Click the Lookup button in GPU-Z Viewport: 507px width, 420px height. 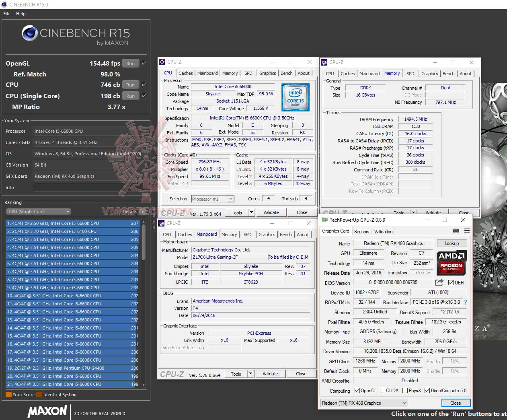[x=452, y=243]
